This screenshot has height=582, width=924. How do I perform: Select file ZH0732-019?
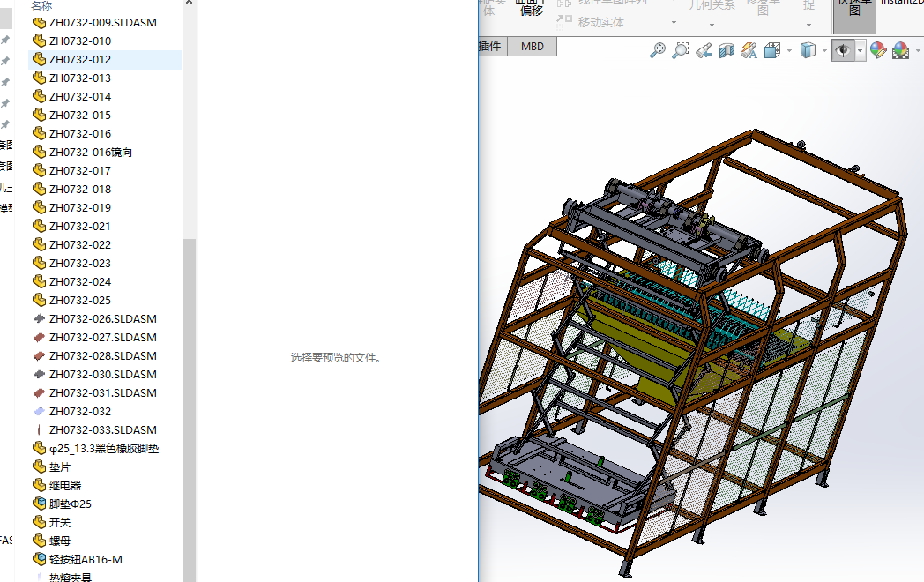80,207
